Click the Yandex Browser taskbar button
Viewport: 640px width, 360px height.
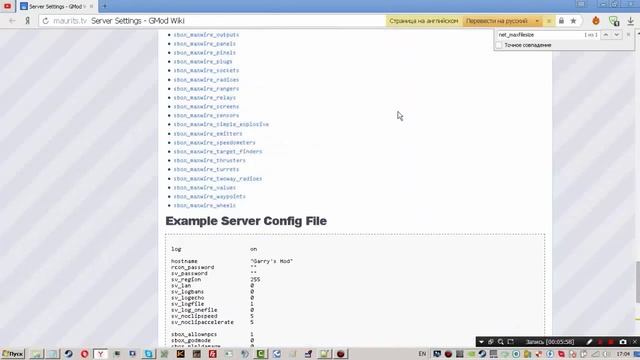pyautogui.click(x=100, y=354)
